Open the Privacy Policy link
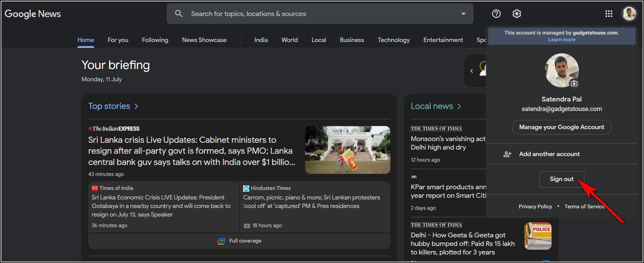 click(x=535, y=207)
